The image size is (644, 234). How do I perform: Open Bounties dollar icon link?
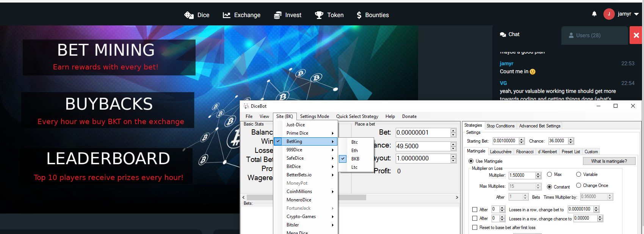point(359,15)
